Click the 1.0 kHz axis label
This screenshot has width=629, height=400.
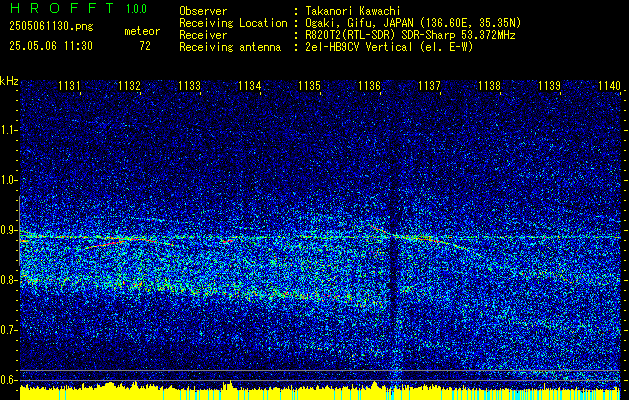click(9, 180)
